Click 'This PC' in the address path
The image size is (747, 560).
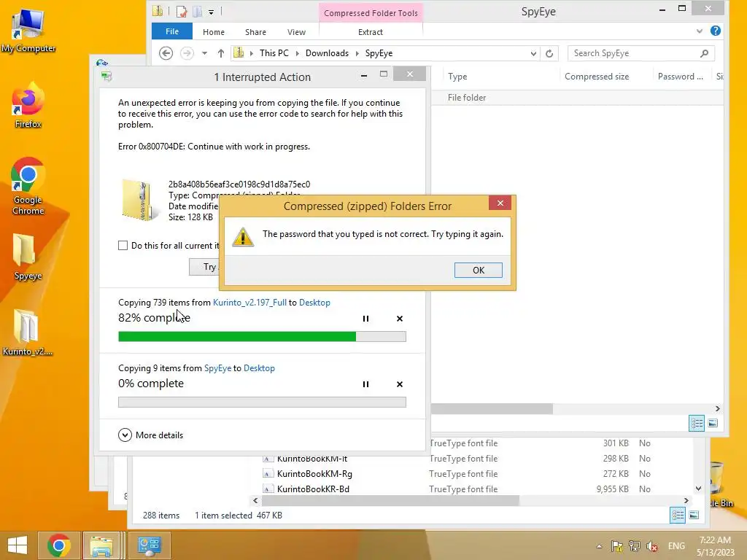274,52
